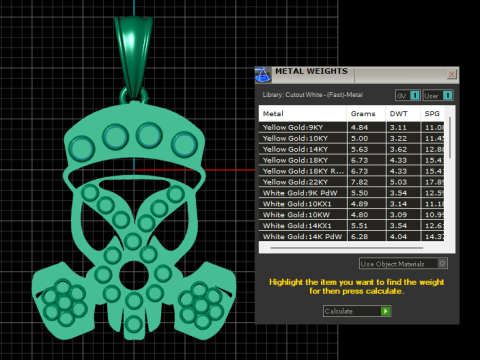This screenshot has width=480, height=360.
Task: Click the 5.50 grams value
Action: 359,193
